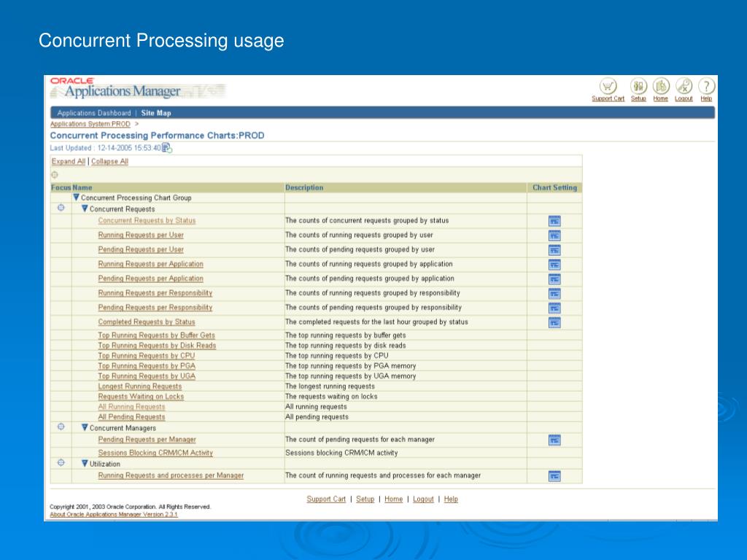Click the Name column header
The height and width of the screenshot is (560, 747).
(x=82, y=187)
